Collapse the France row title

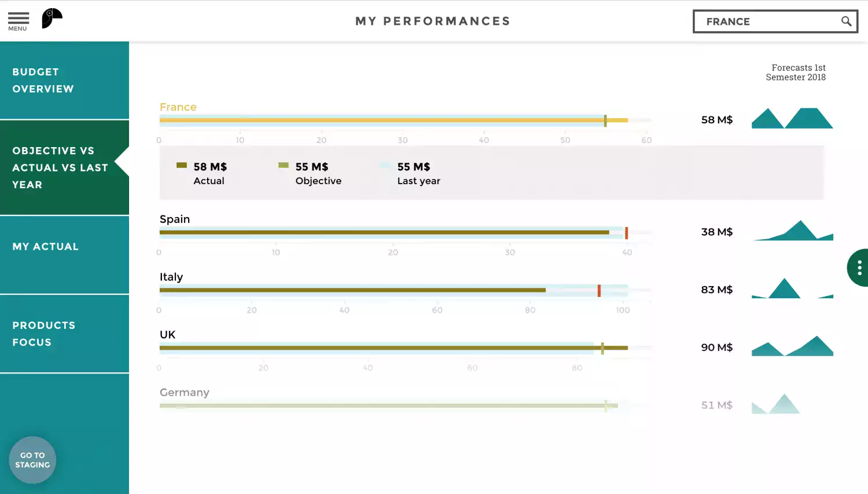click(x=178, y=107)
